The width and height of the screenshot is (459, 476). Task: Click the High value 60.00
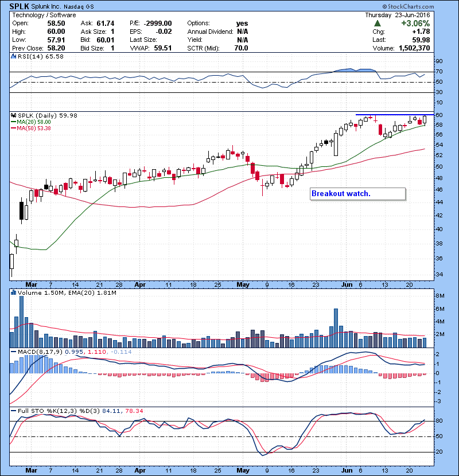click(56, 32)
